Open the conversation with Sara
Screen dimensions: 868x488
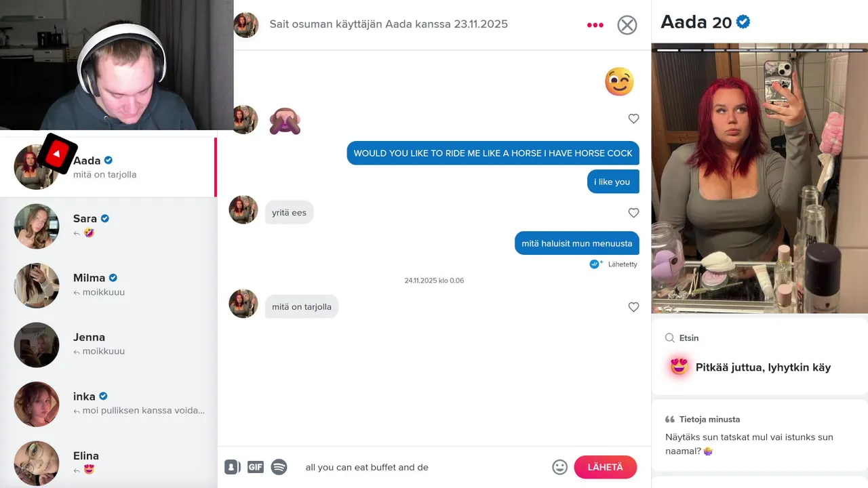(108, 226)
